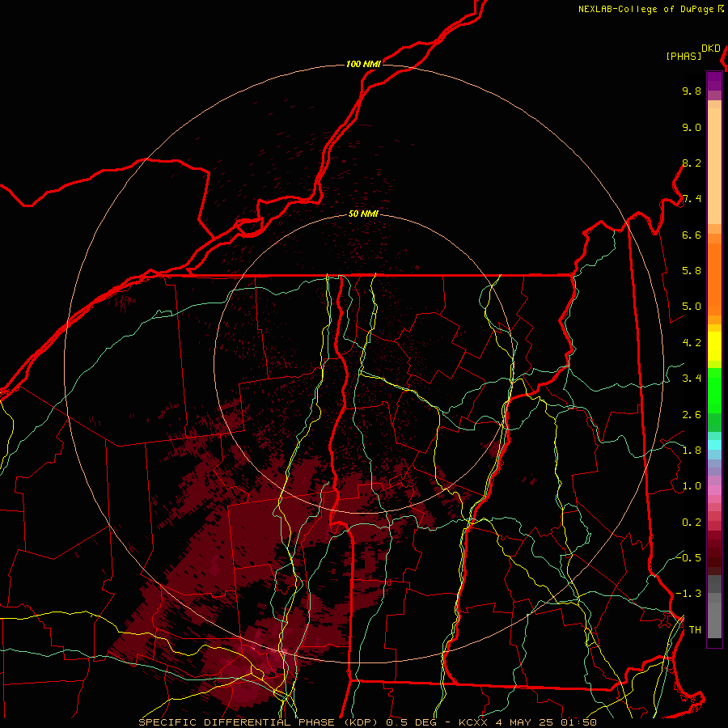Click the -1.3 value on the color scale

click(x=689, y=594)
